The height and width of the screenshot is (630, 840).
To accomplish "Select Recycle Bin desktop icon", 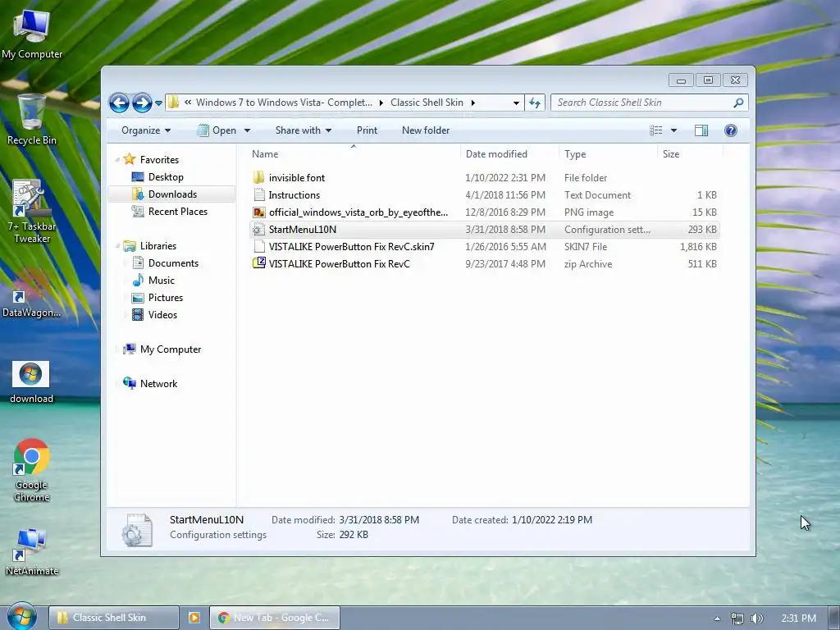I will pyautogui.click(x=32, y=120).
